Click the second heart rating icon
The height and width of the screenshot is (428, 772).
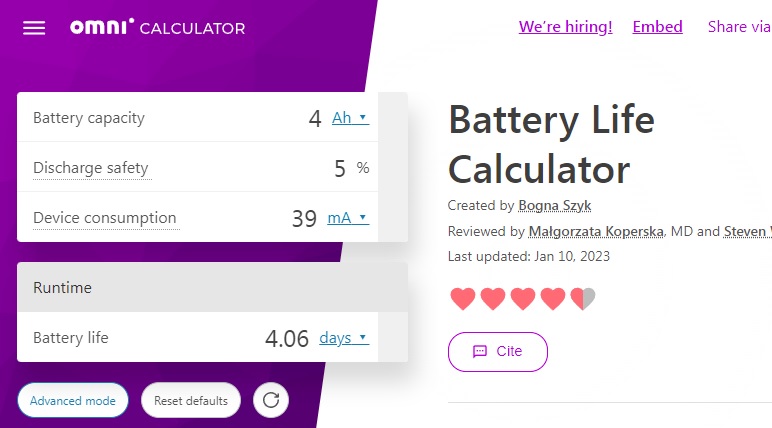pyautogui.click(x=492, y=298)
